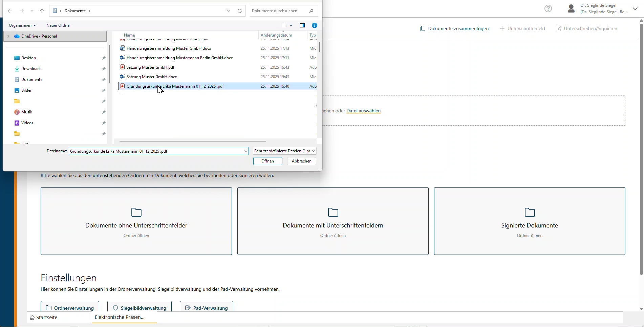This screenshot has height=327, width=644.
Task: Select Satzung Muster GmbH.pdf file
Action: [150, 67]
